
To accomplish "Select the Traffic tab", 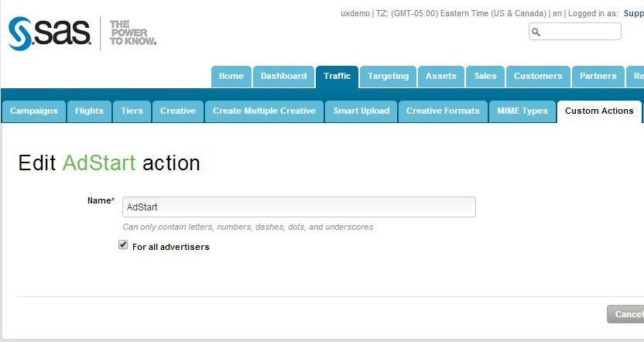I will 337,77.
